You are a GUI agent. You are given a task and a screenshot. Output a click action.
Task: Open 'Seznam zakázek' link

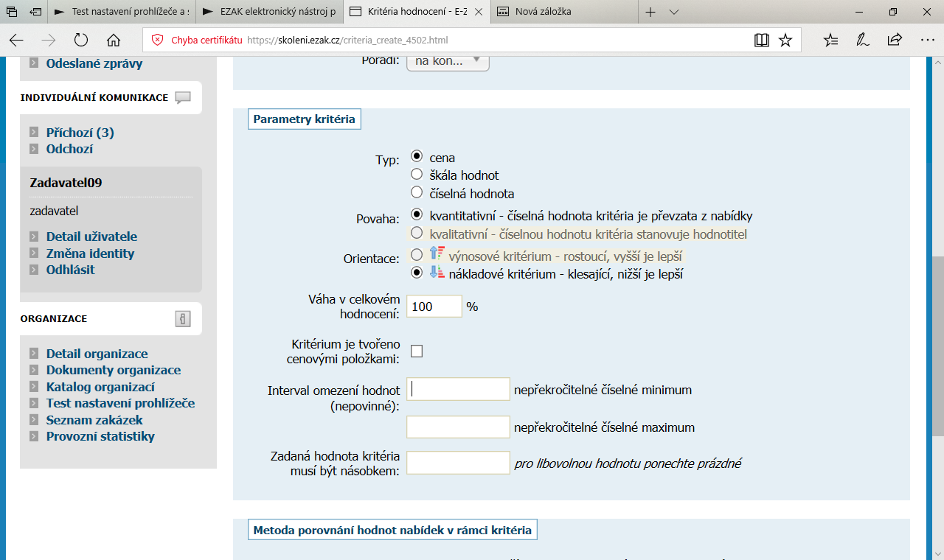94,420
